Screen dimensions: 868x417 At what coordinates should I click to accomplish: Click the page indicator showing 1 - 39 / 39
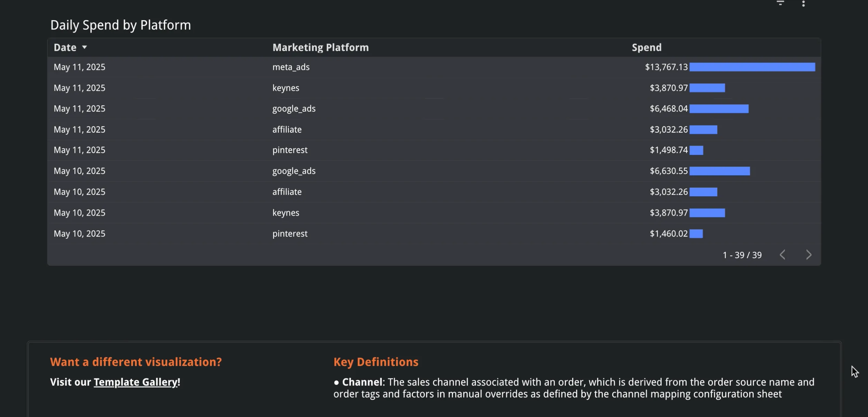pyautogui.click(x=742, y=255)
